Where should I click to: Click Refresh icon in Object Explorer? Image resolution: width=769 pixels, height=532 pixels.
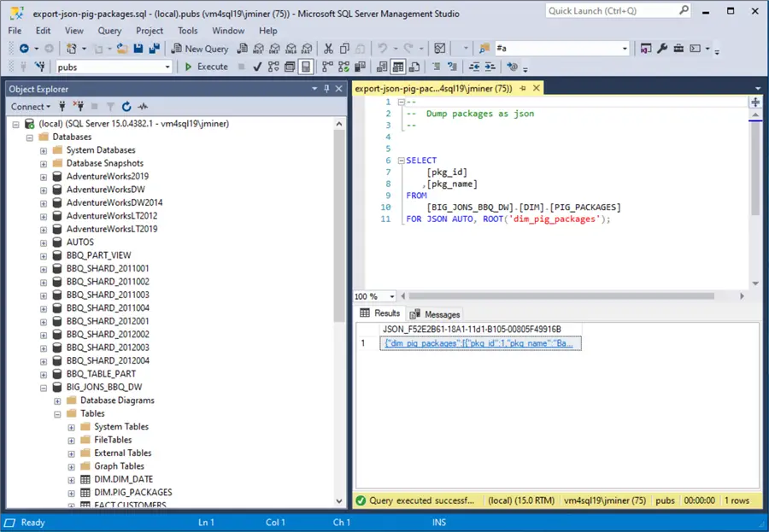pos(126,107)
